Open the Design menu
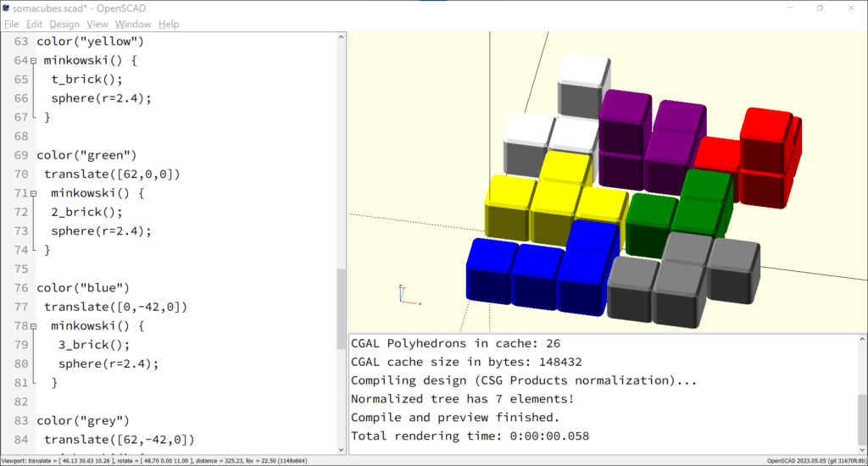Viewport: 868px width, 466px height. pos(64,25)
